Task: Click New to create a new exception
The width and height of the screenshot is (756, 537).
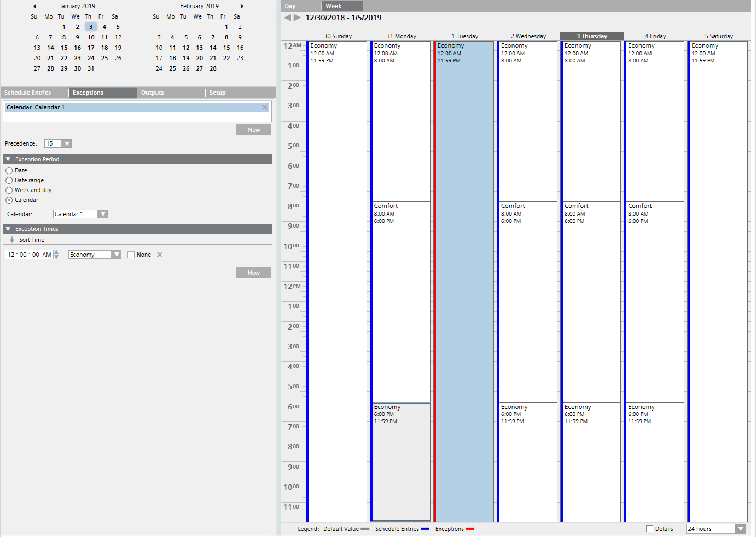Action: coord(253,129)
